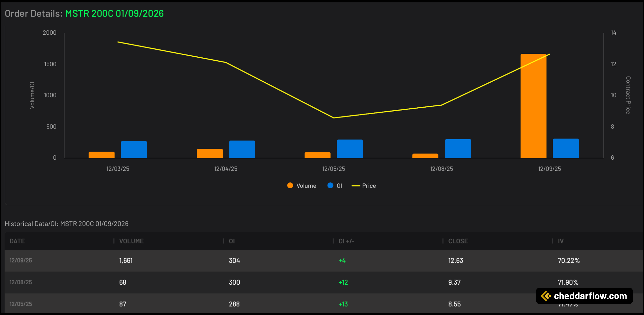Click the close price 9.37 in the table
This screenshot has height=315, width=644.
tap(454, 282)
